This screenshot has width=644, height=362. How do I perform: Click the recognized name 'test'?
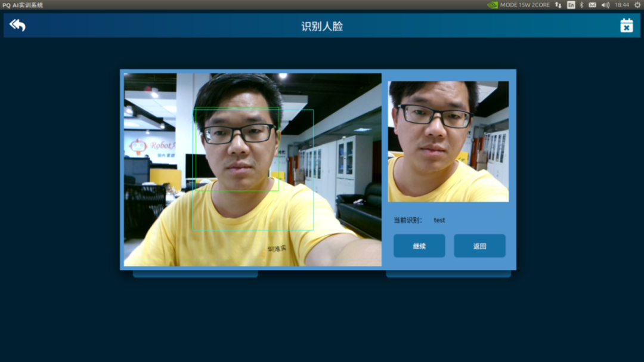pyautogui.click(x=439, y=220)
